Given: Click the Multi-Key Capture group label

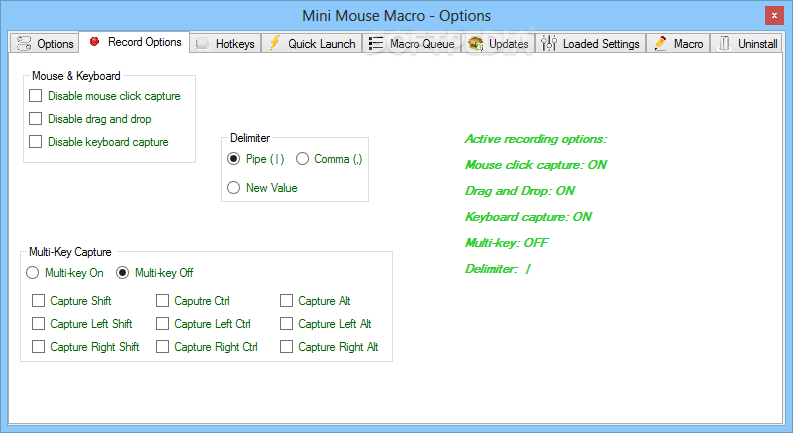Looking at the screenshot, I should 70,252.
